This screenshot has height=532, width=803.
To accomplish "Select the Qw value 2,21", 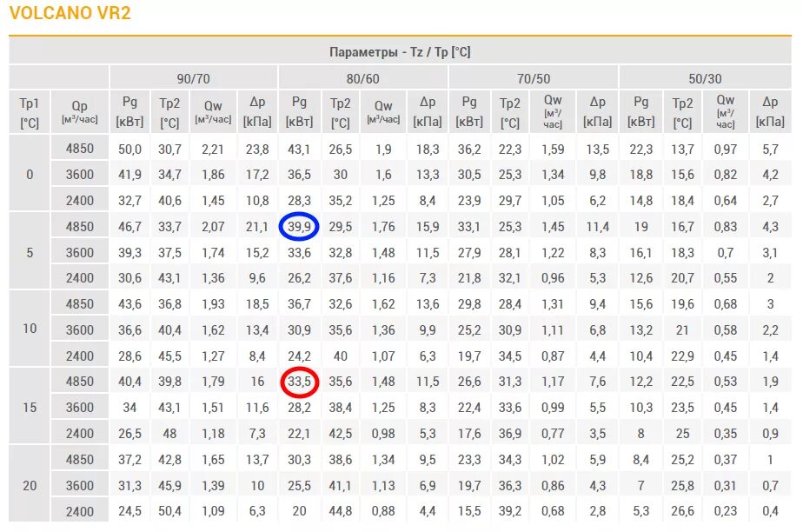I will (213, 149).
